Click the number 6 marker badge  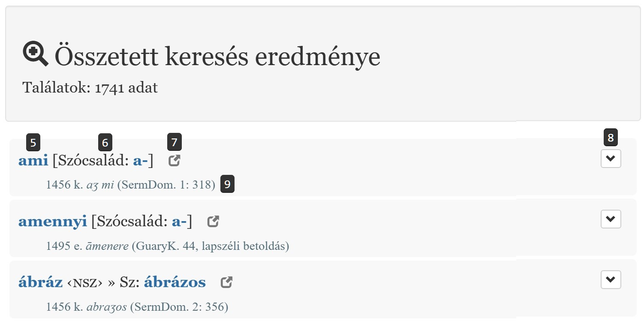point(105,142)
